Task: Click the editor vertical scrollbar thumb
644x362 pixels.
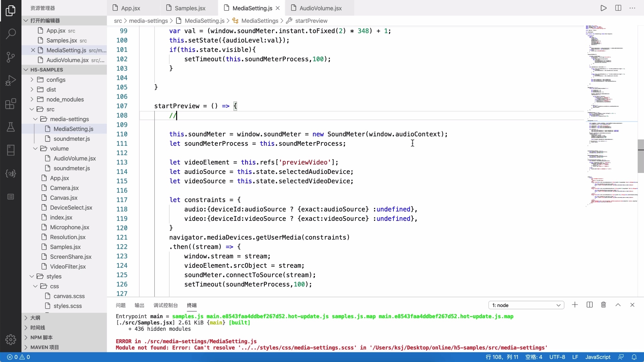Action: pyautogui.click(x=640, y=156)
